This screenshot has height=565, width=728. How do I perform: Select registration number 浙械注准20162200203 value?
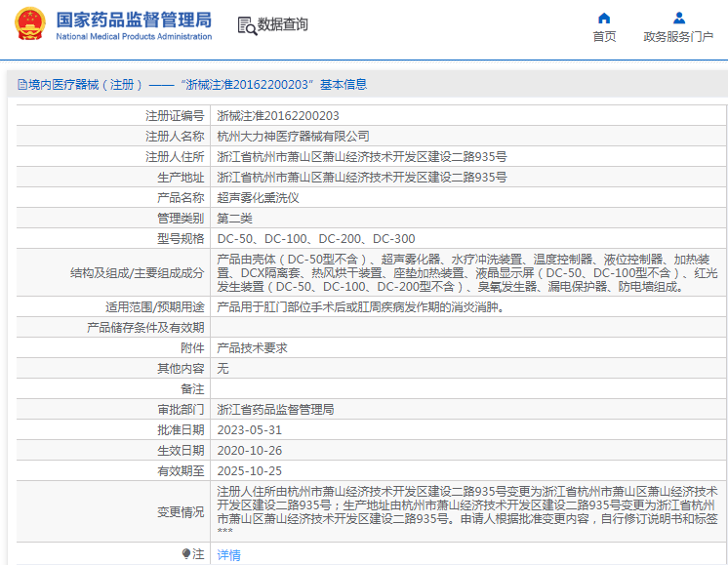tap(278, 115)
